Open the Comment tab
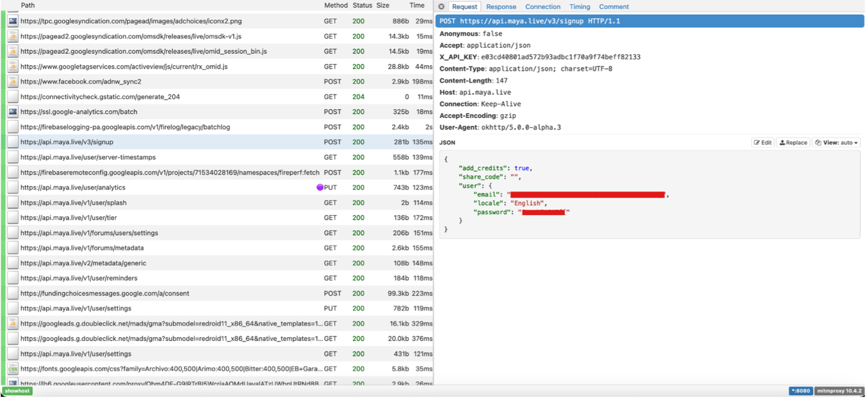Image resolution: width=868 pixels, height=399 pixels. 613,7
